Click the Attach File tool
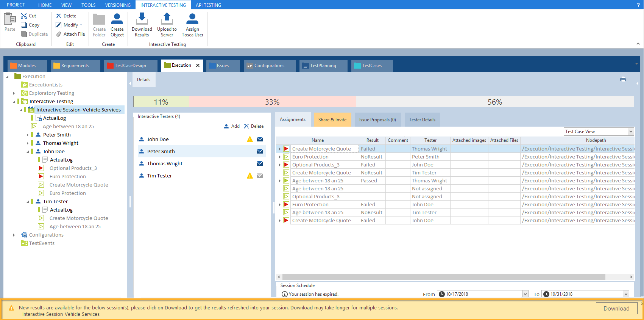Image resolution: width=644 pixels, height=320 pixels. click(70, 34)
